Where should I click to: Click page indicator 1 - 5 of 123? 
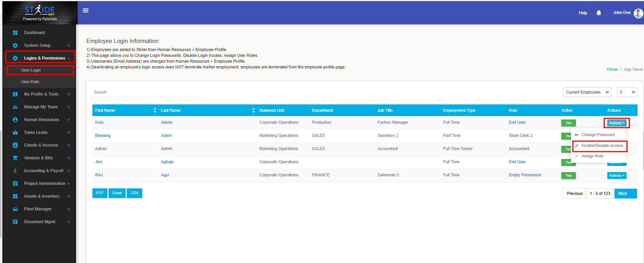point(600,193)
